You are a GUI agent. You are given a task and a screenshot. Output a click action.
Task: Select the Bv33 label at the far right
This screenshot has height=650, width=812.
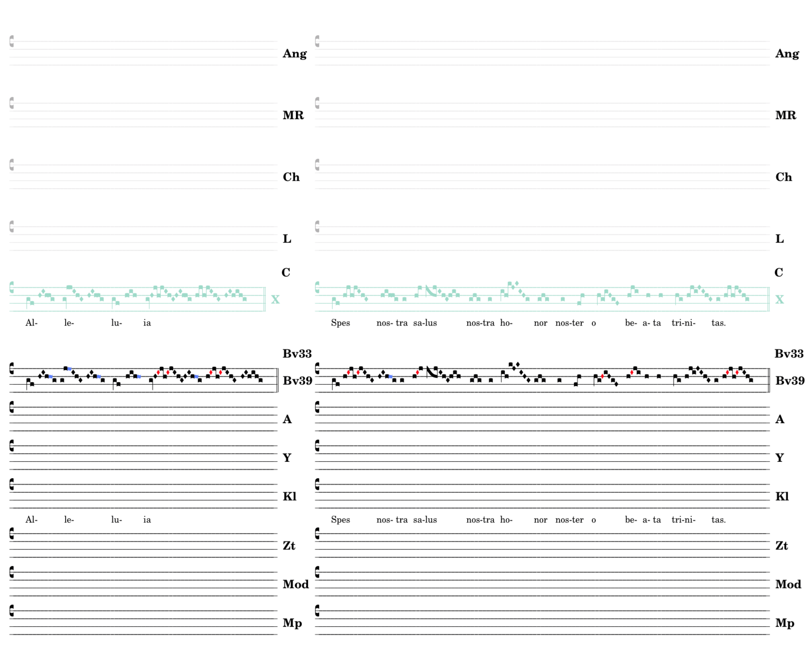789,353
